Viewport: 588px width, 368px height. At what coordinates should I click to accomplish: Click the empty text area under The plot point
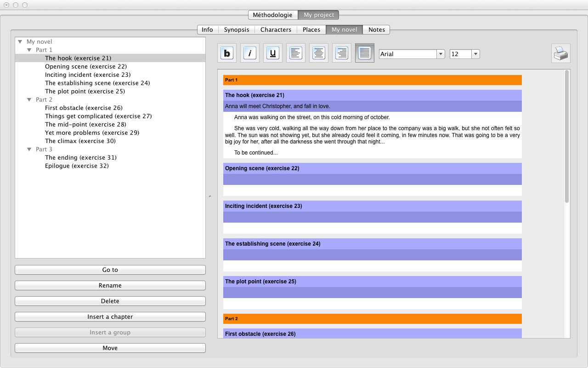373,304
